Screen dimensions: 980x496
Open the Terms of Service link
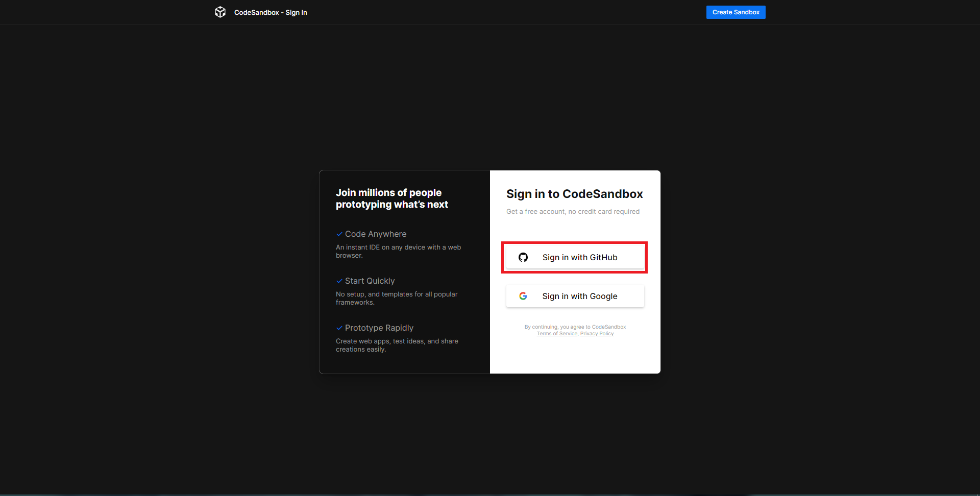[557, 334]
